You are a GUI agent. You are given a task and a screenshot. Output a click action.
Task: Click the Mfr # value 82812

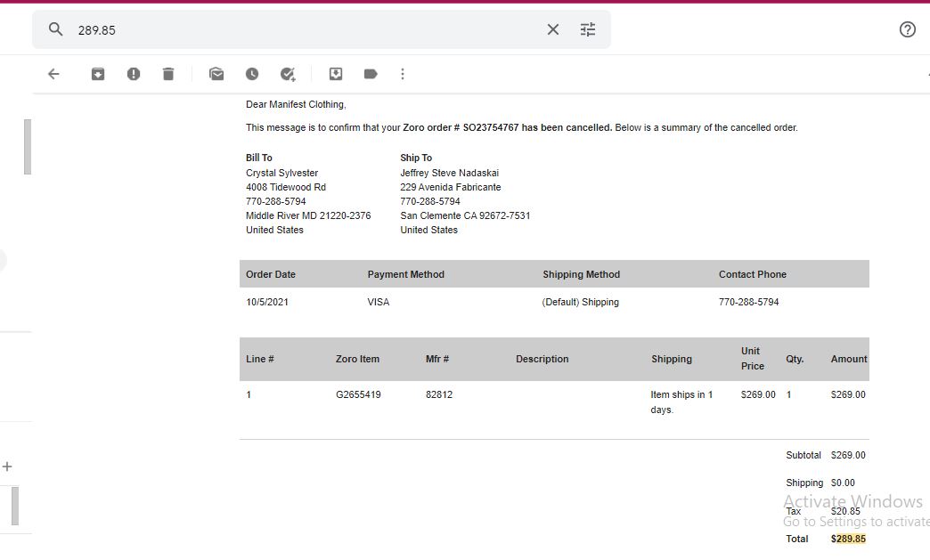pos(439,394)
